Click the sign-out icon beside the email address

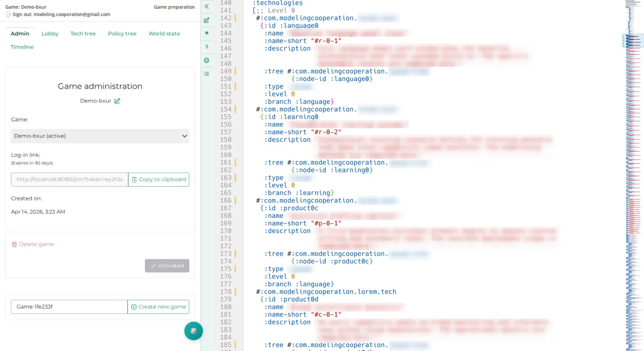pos(8,15)
